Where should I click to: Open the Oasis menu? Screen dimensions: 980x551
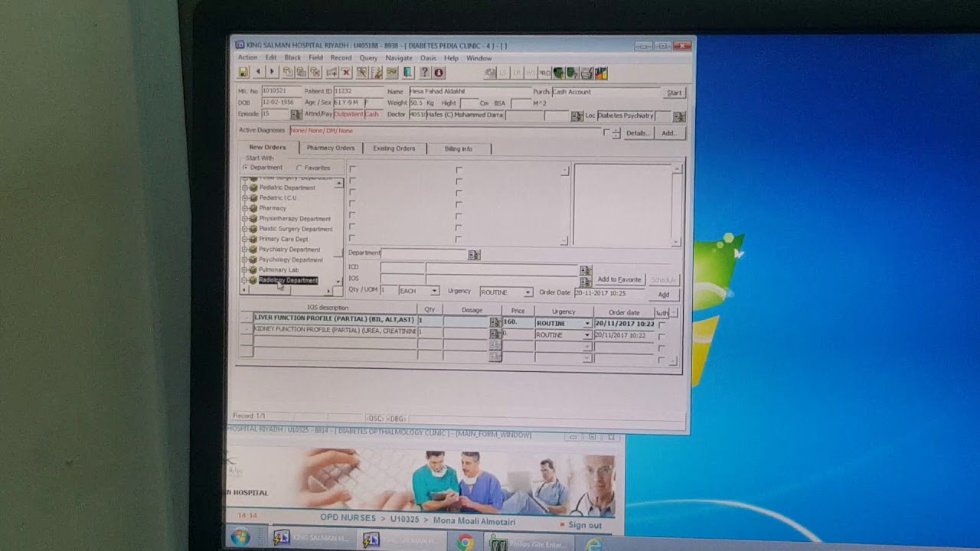coord(428,58)
